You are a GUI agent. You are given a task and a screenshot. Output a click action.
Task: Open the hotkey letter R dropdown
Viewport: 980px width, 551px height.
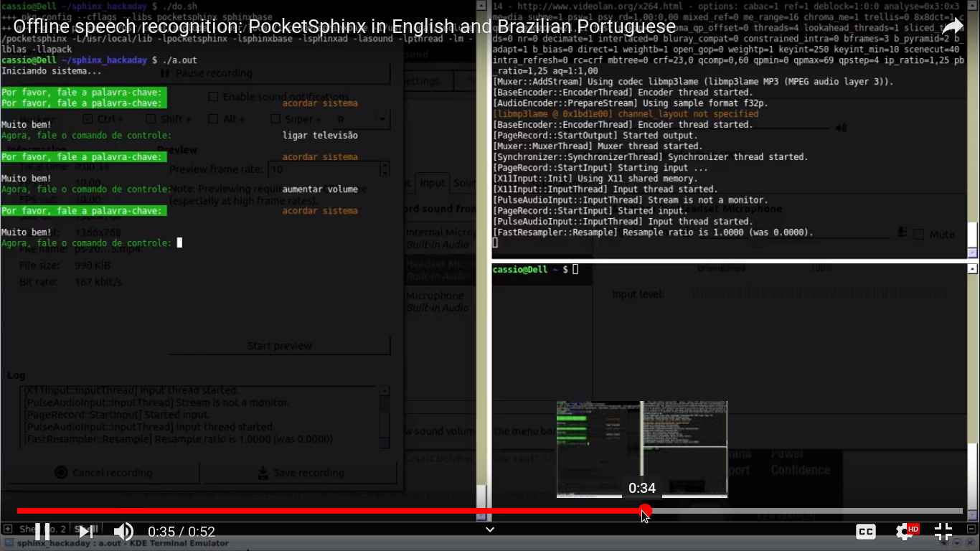(x=361, y=119)
